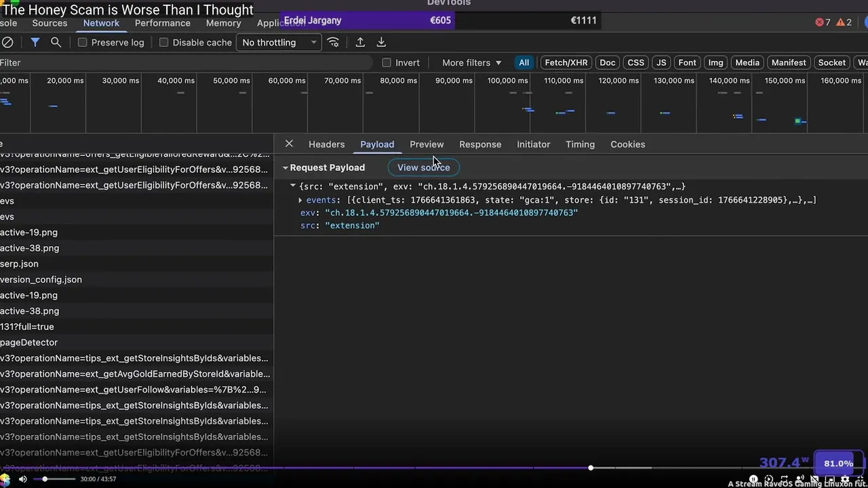The image size is (868, 488).
Task: Click the import HAR upload arrow icon
Action: (x=360, y=42)
